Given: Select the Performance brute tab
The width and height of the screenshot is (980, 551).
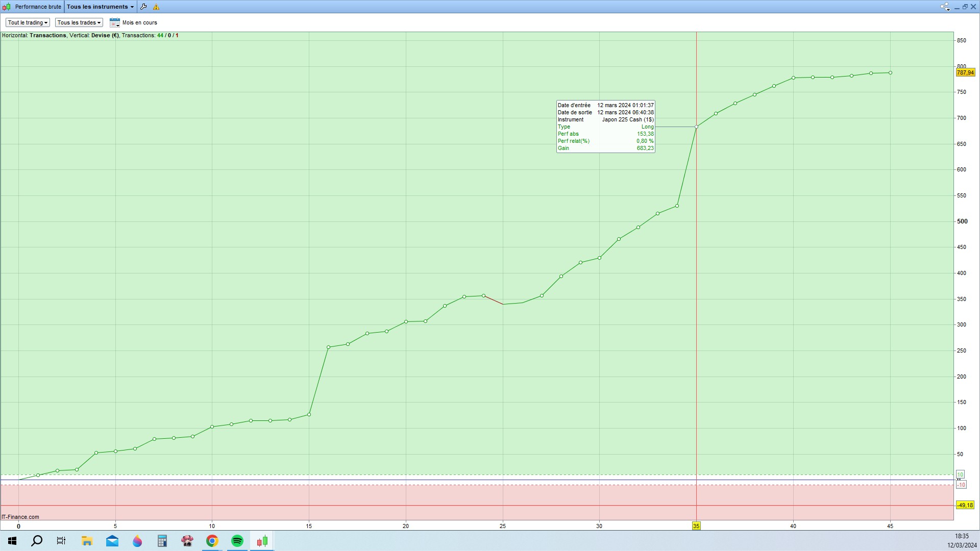Looking at the screenshot, I should 38,7.
